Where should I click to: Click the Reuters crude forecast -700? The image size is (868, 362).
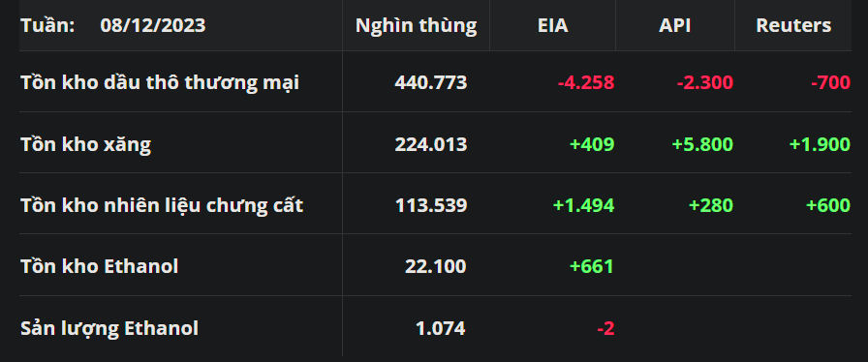pyautogui.click(x=830, y=83)
